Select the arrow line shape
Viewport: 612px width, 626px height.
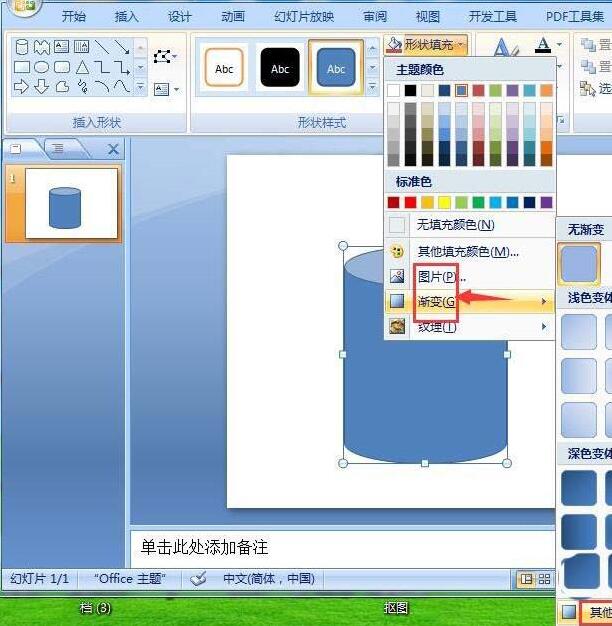tap(122, 46)
